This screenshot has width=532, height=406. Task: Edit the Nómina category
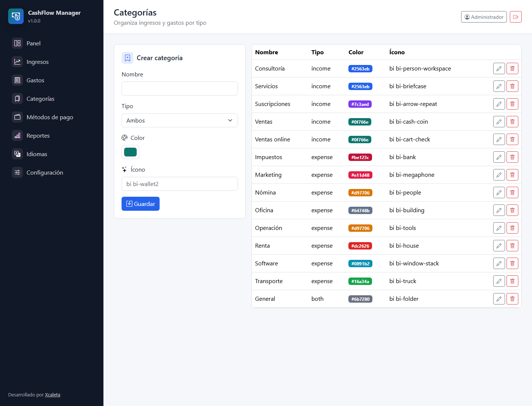[x=499, y=193]
